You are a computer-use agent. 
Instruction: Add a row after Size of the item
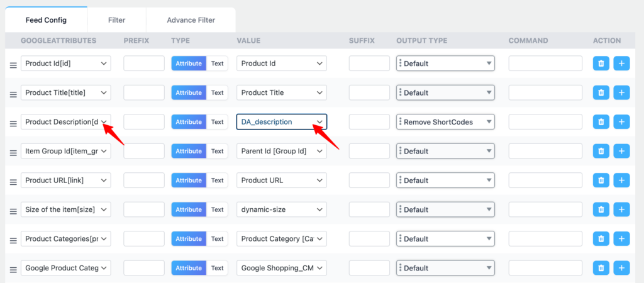(x=621, y=209)
